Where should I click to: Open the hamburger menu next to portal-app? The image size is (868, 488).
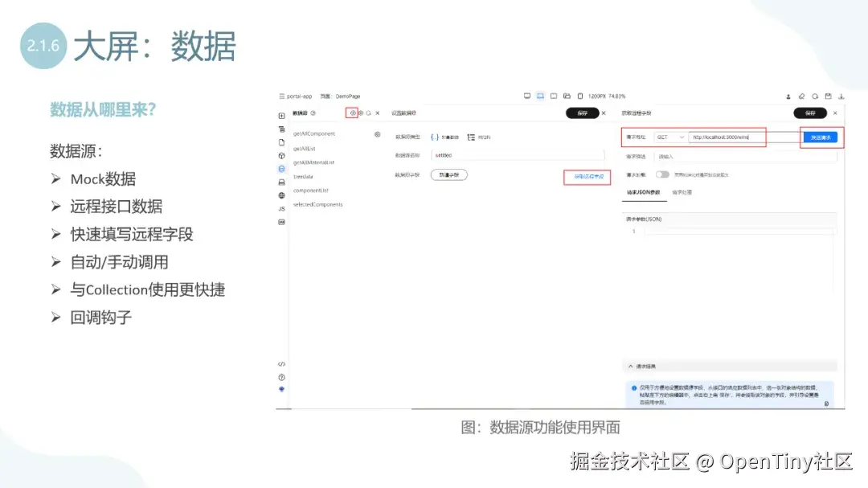coord(280,96)
